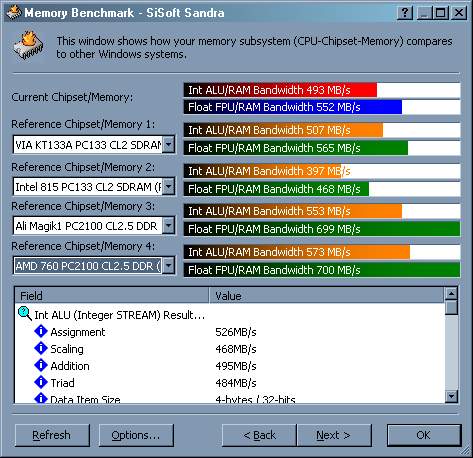Click the info icon next to Assignment

(x=41, y=331)
